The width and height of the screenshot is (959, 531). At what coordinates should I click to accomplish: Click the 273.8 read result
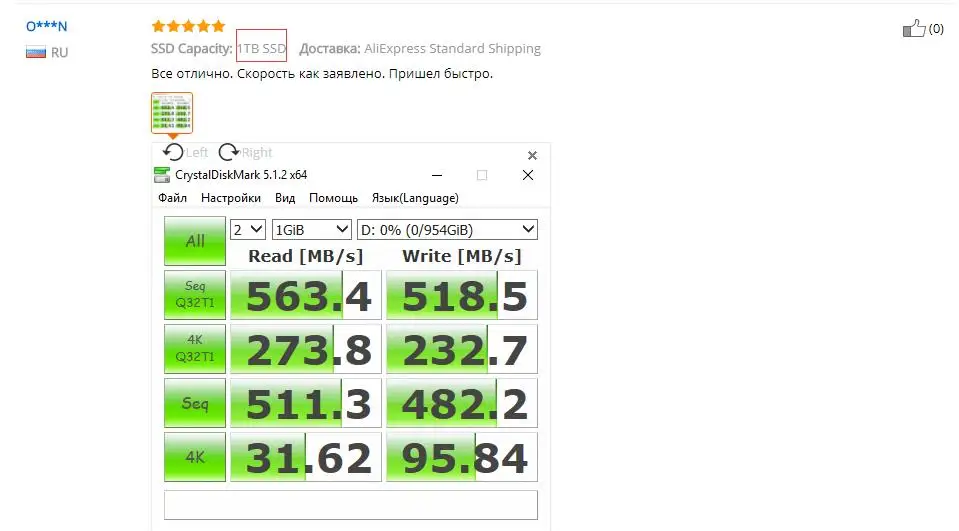point(306,349)
